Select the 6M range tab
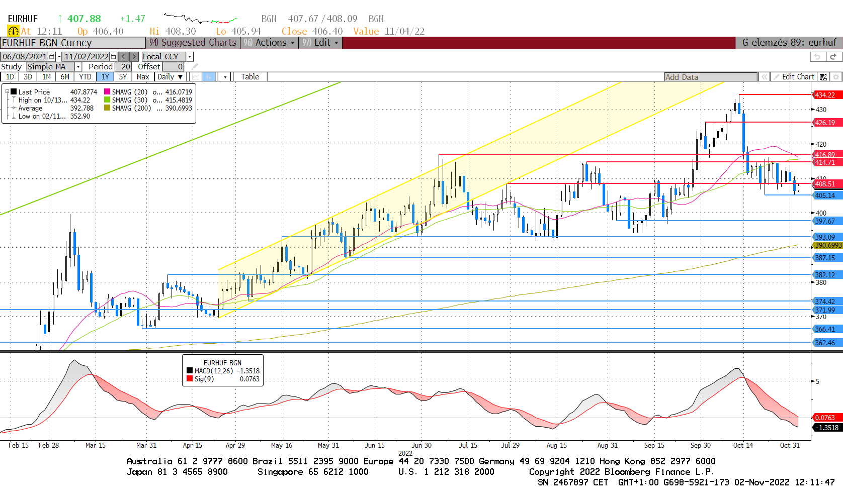The width and height of the screenshot is (843, 504). (x=65, y=77)
